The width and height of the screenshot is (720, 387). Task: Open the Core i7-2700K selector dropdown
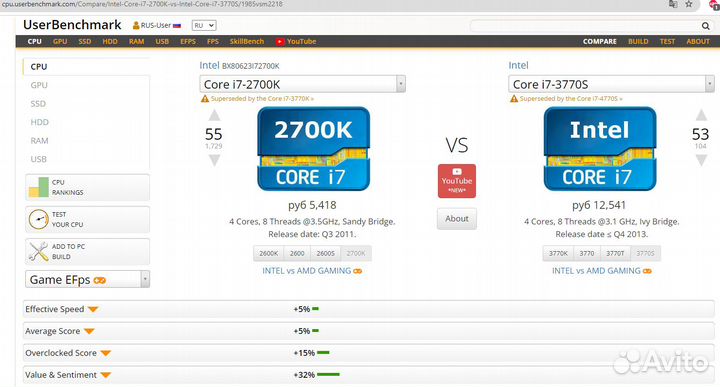pos(303,84)
